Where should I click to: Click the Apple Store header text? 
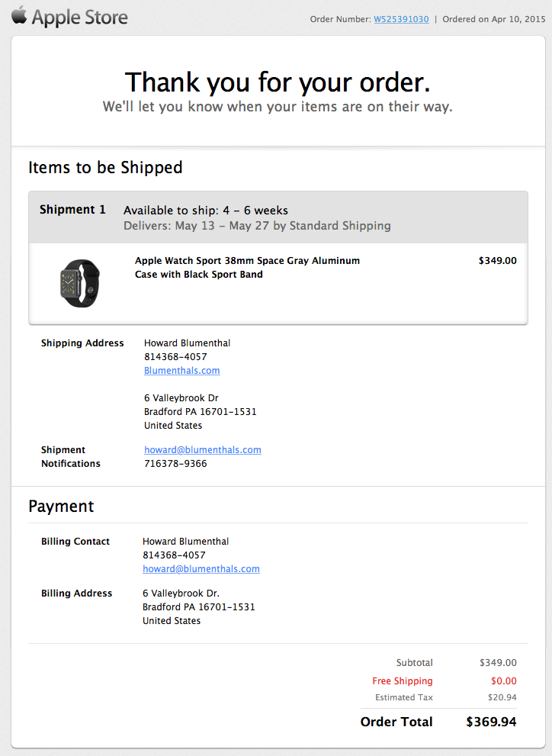point(79,18)
